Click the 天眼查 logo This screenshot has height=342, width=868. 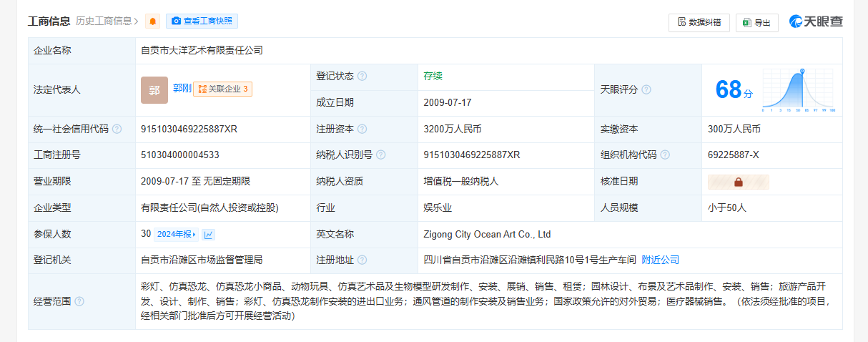(x=816, y=21)
